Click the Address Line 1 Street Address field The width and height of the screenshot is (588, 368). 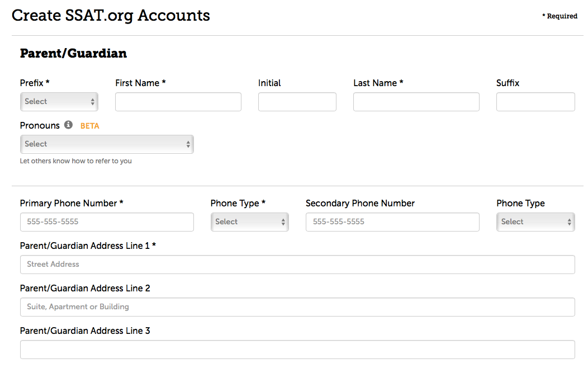click(297, 265)
